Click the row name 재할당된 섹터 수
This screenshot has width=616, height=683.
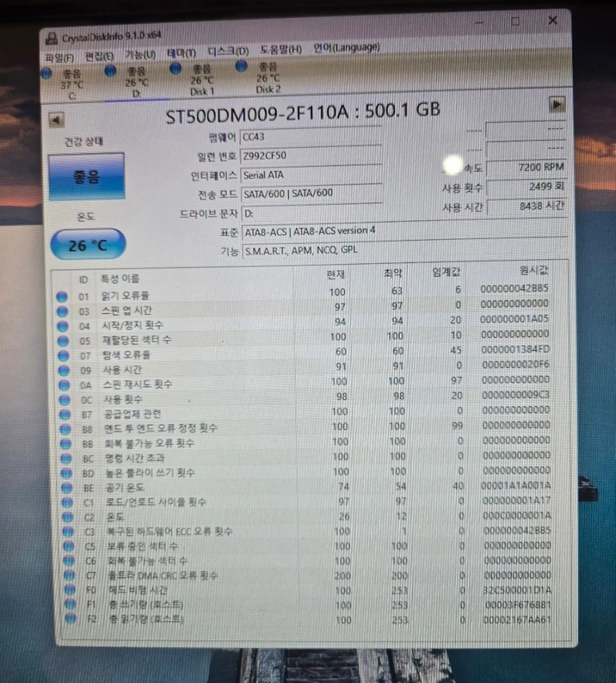tap(136, 339)
